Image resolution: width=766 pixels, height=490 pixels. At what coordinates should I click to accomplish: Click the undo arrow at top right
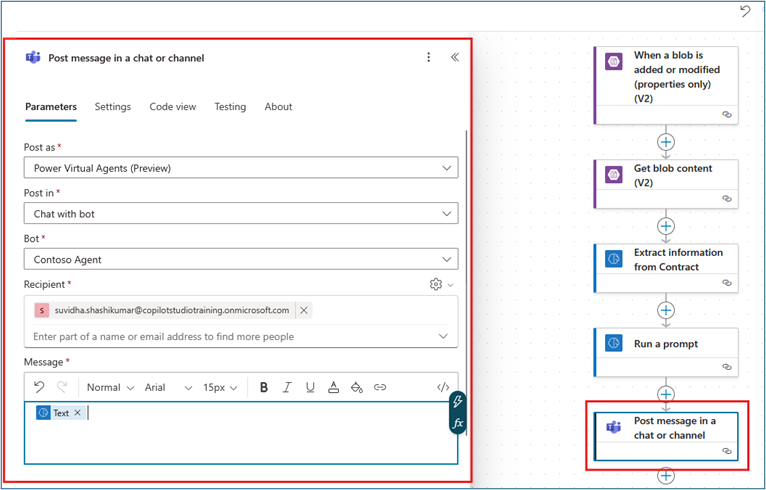coord(745,11)
